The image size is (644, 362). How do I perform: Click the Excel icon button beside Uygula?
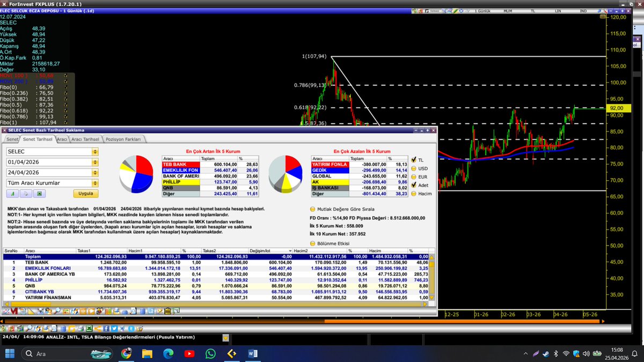pos(40,193)
